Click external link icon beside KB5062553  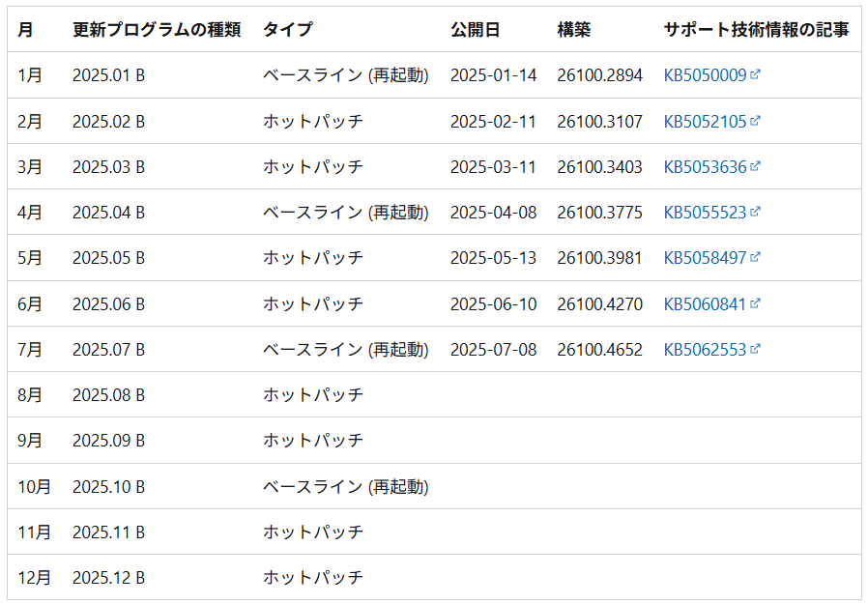tap(755, 348)
